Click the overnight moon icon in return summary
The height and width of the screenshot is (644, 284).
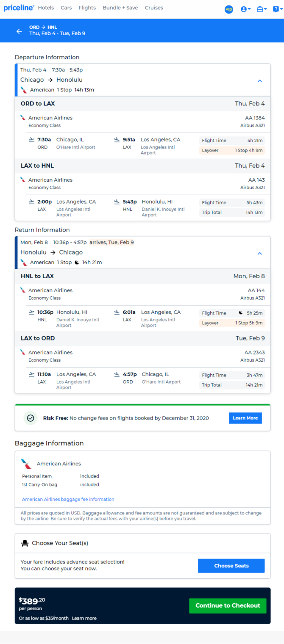coord(77,263)
